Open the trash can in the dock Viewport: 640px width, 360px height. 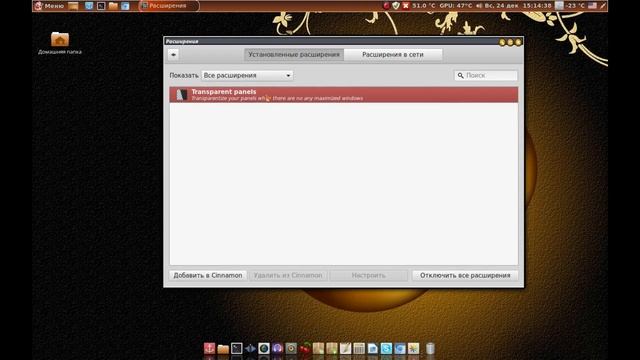430,348
